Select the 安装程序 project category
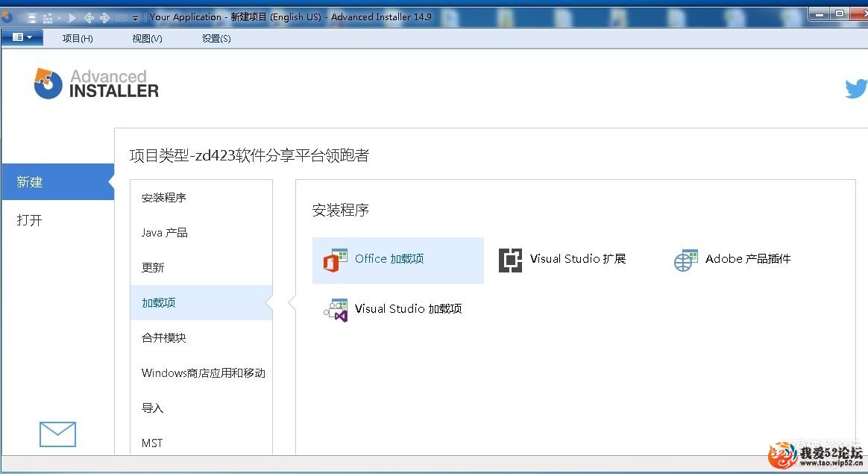This screenshot has width=868, height=474. point(201,198)
